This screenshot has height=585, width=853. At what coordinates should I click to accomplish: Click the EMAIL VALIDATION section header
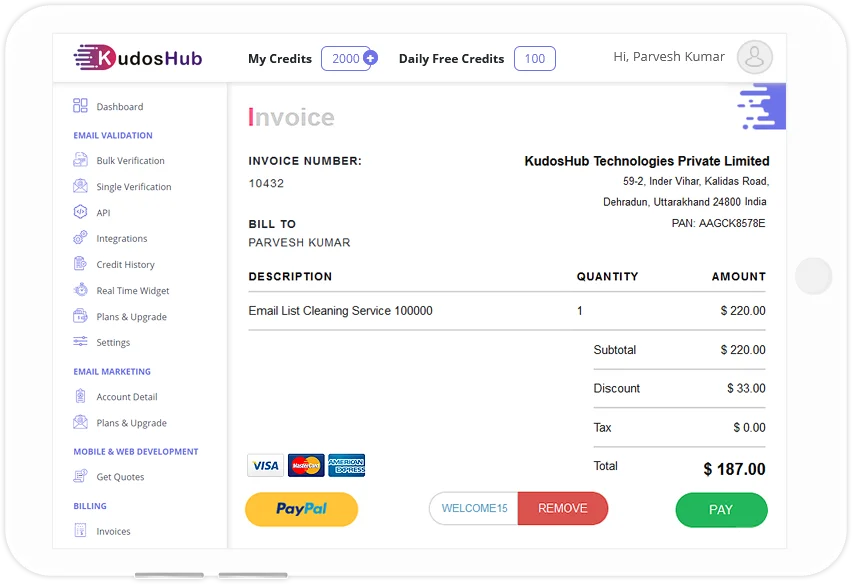click(113, 135)
